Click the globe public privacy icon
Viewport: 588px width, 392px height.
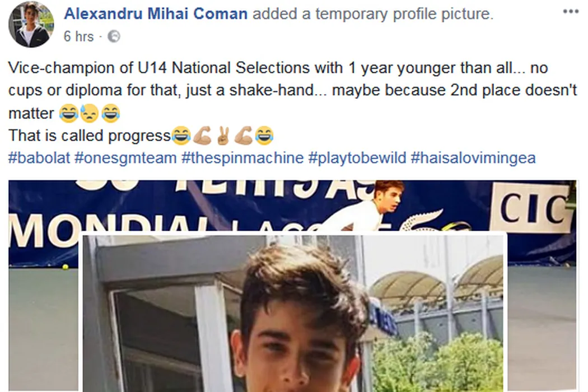(113, 37)
